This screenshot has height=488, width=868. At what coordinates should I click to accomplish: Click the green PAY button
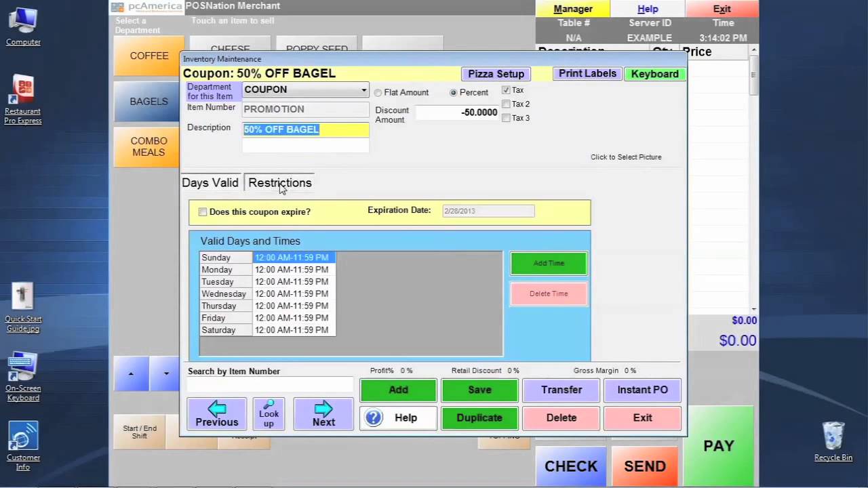[x=719, y=445]
